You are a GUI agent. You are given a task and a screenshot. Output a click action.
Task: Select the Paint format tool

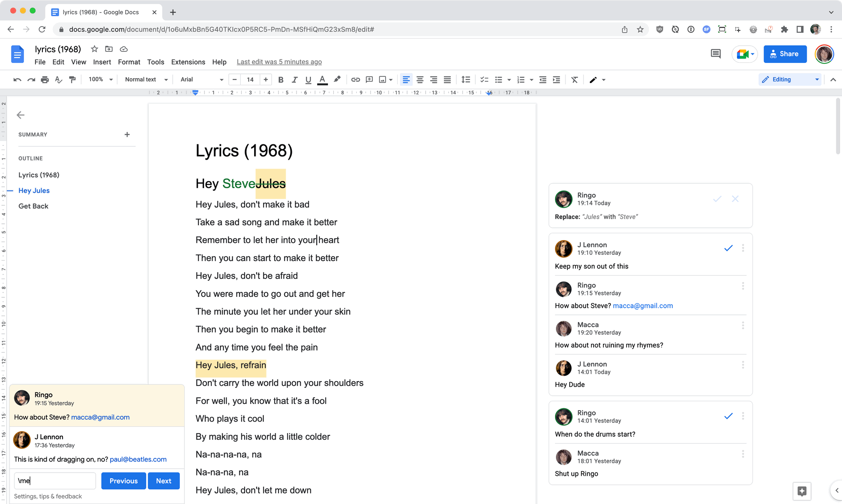point(72,80)
